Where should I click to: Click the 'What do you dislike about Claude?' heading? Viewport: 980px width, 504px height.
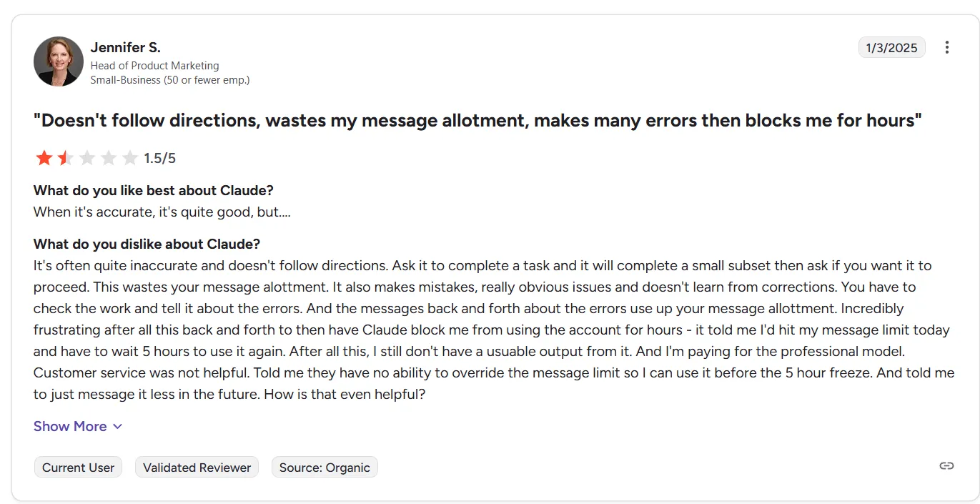(147, 244)
